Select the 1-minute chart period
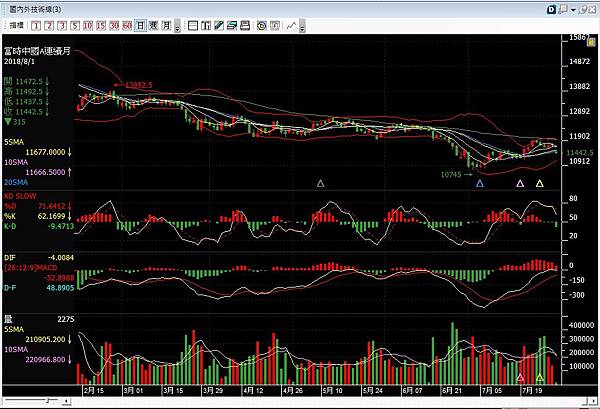The width and height of the screenshot is (600, 409). coord(36,26)
